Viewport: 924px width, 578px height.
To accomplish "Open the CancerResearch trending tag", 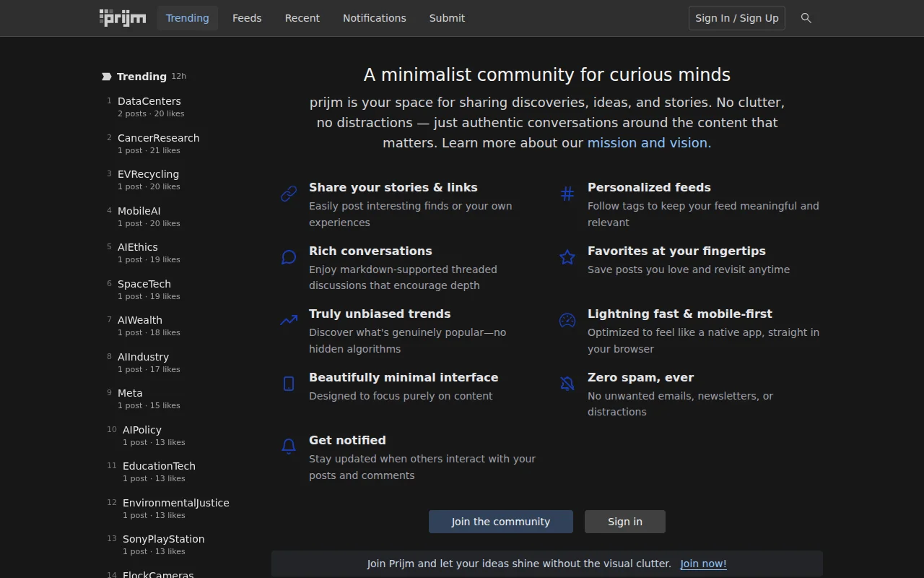I will [159, 138].
